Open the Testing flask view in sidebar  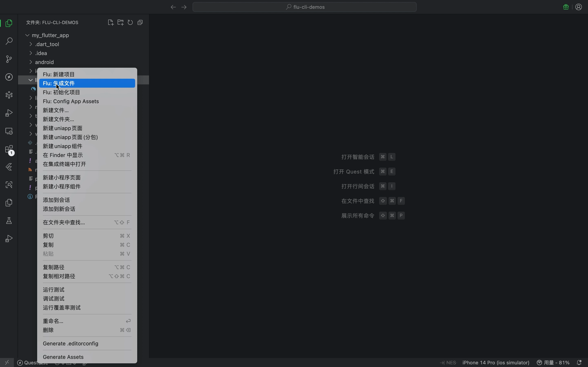(x=9, y=221)
